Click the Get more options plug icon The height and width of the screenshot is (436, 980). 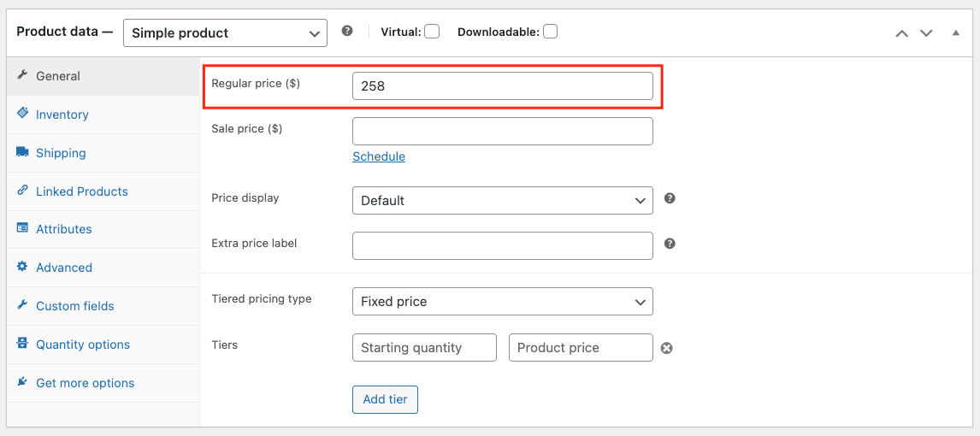point(22,381)
